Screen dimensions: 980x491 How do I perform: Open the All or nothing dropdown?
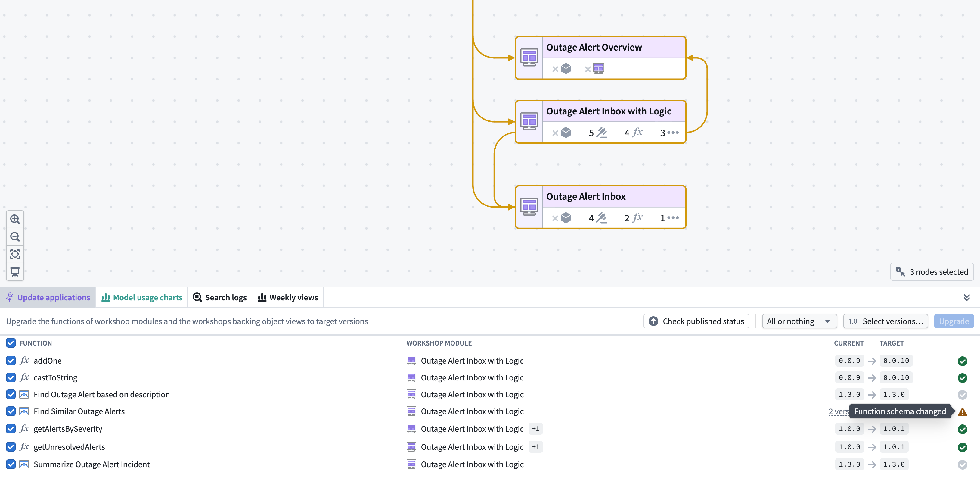(x=799, y=321)
